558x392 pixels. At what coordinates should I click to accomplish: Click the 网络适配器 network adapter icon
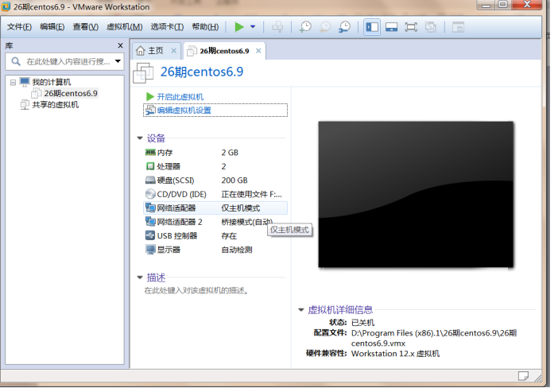(150, 208)
